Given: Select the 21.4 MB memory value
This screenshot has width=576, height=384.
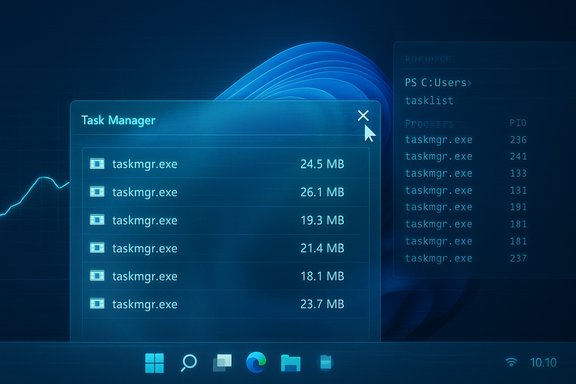Looking at the screenshot, I should 322,248.
